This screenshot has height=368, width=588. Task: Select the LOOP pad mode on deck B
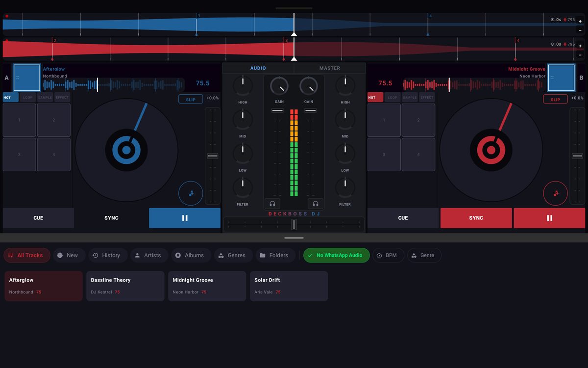[392, 97]
